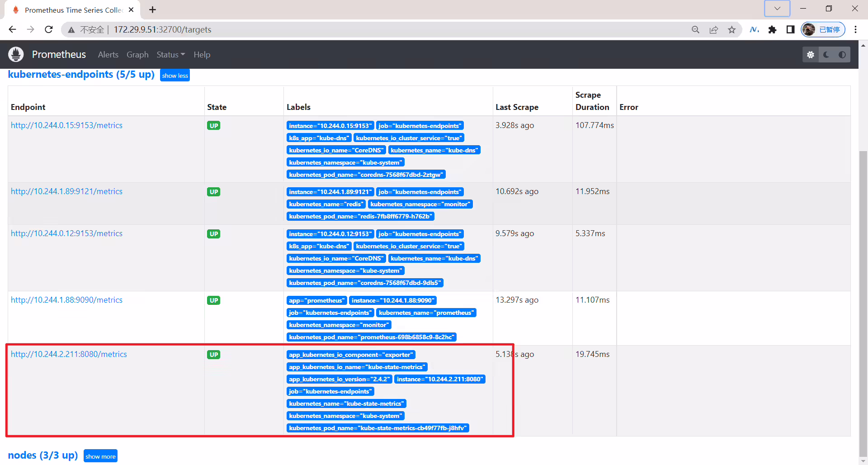
Task: Click kubernetes_namespace="monitor" label in redis row
Action: (420, 204)
